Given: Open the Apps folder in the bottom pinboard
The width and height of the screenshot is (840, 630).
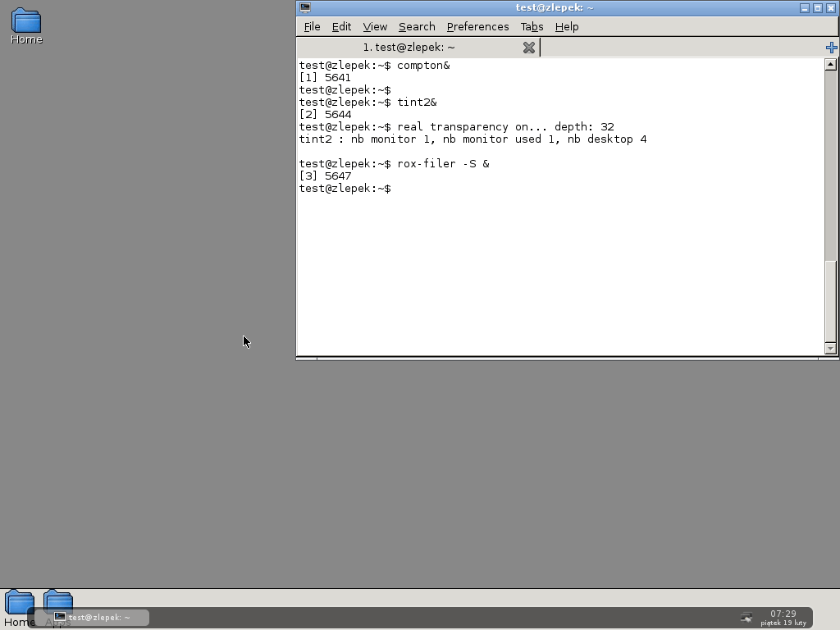Looking at the screenshot, I should pos(58,608).
